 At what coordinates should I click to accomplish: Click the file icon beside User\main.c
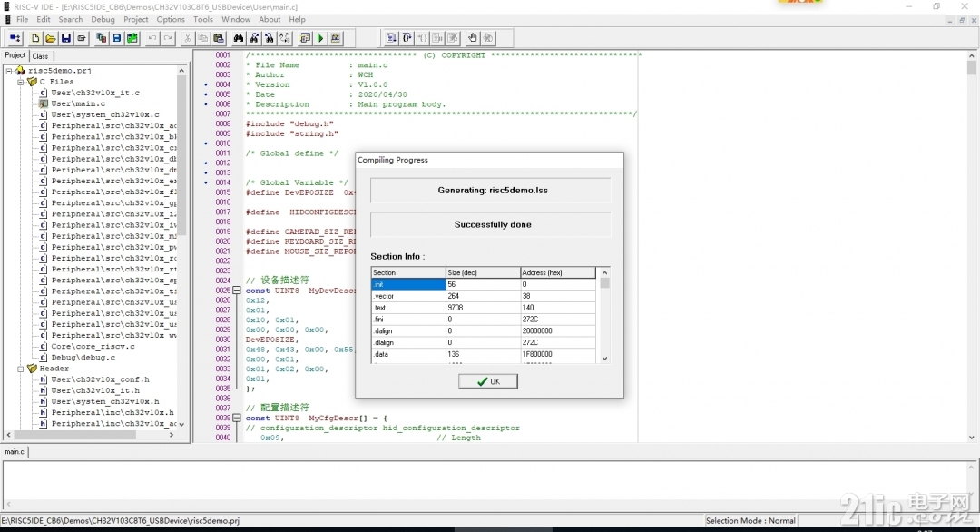[44, 103]
